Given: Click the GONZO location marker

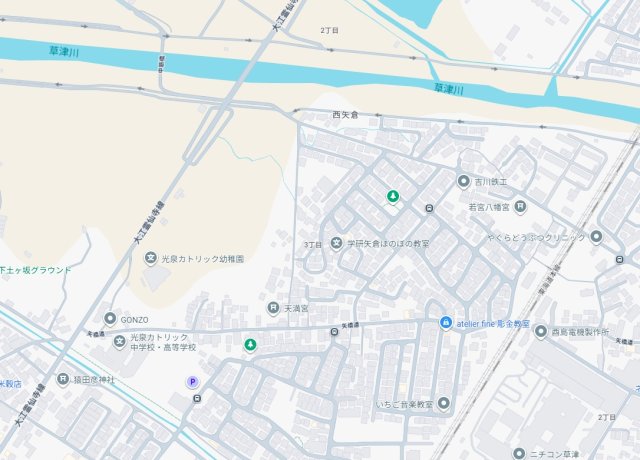Looking at the screenshot, I should click(x=110, y=319).
